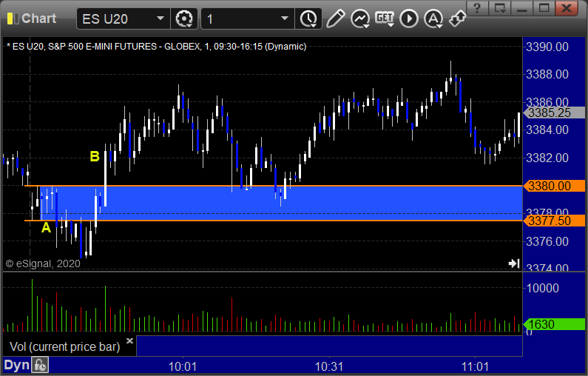The width and height of the screenshot is (588, 376).
Task: Start bar replay with play icon
Action: [409, 19]
